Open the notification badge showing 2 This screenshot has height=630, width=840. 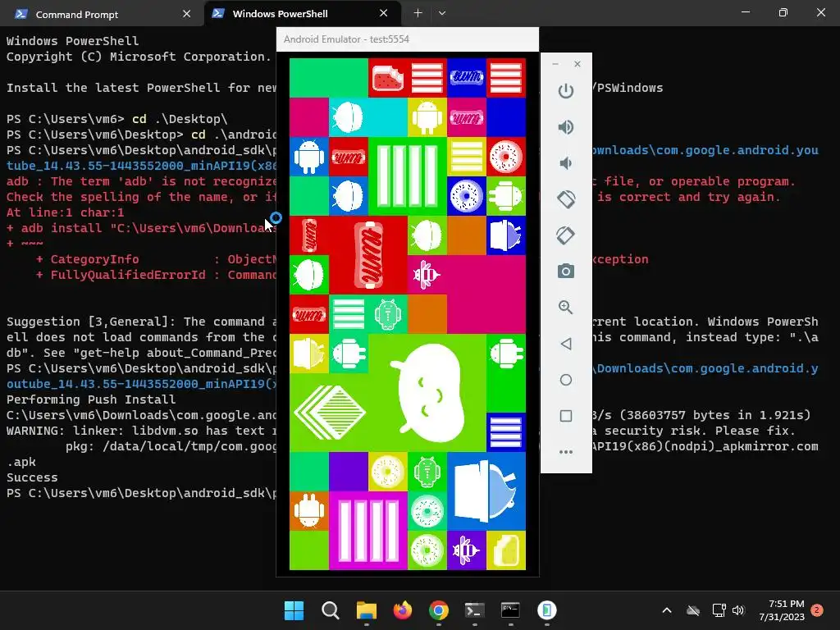point(817,610)
